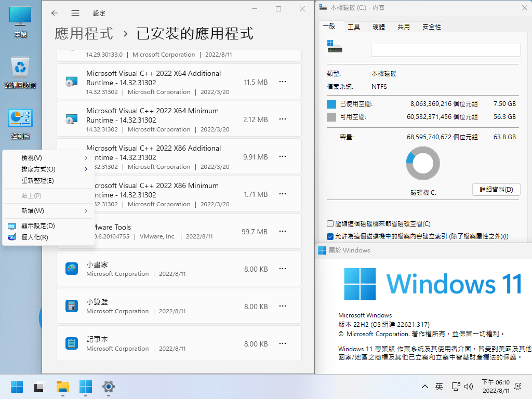Screen dimensions: 532x399
Task: Click the 版本 22H2 (OS 組建 22621.317) text
Action: [x=384, y=324]
